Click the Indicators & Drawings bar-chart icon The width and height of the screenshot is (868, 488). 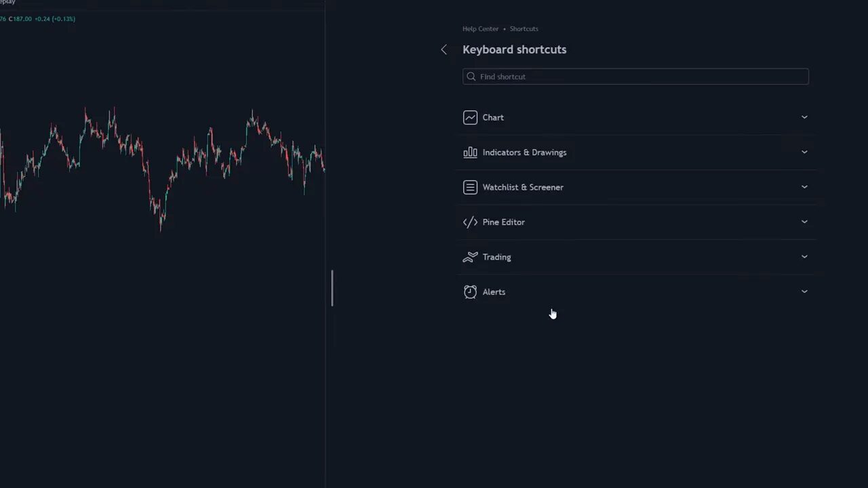pyautogui.click(x=470, y=152)
